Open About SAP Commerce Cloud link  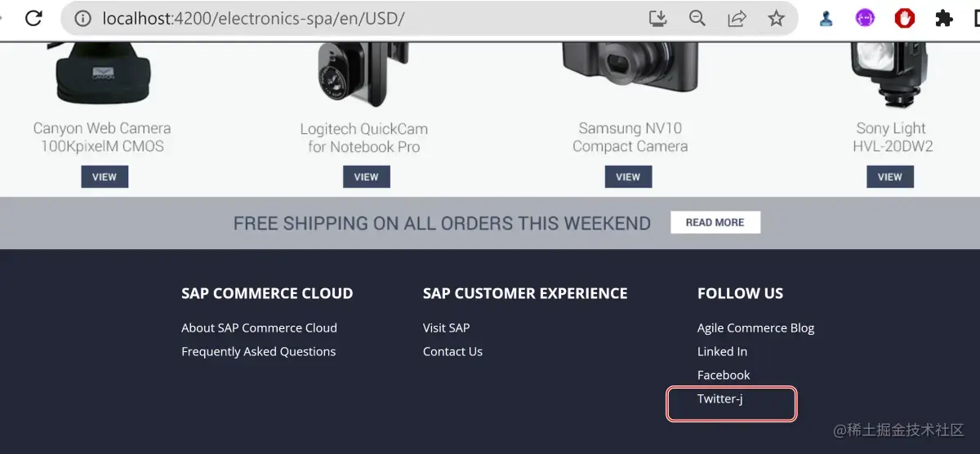click(x=259, y=327)
